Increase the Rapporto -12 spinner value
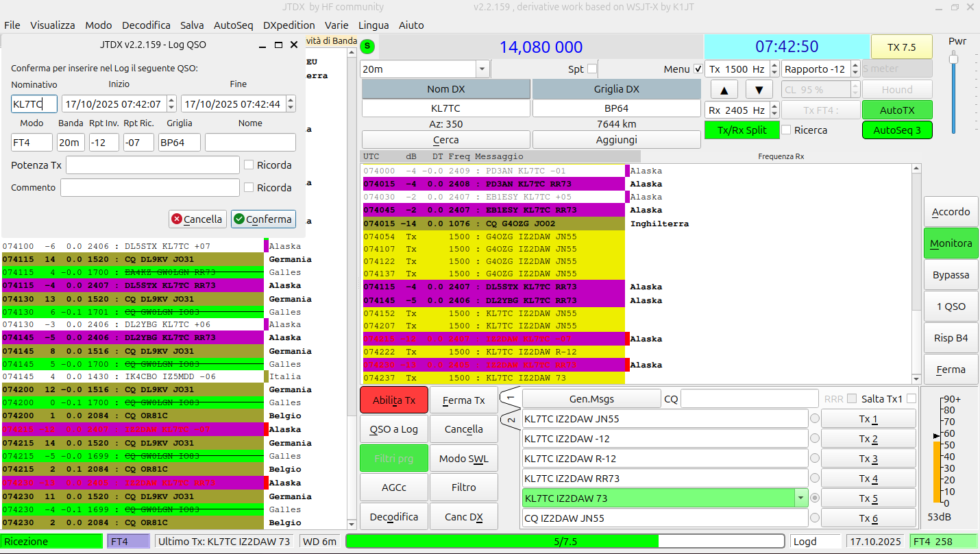 [x=855, y=66]
